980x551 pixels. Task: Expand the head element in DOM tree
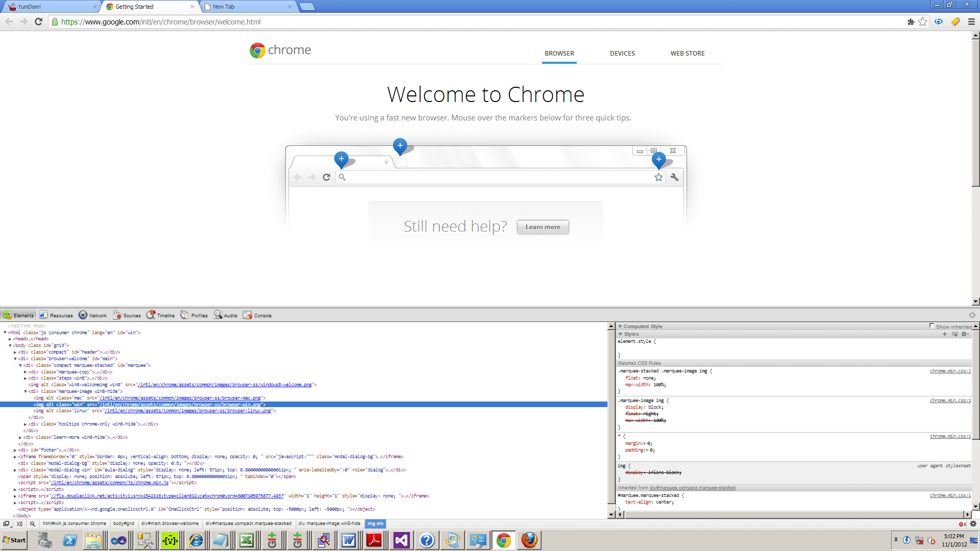(10, 339)
